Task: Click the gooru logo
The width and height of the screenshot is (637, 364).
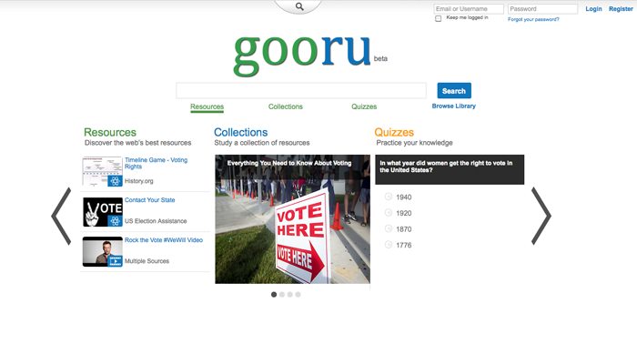Action: [302, 55]
